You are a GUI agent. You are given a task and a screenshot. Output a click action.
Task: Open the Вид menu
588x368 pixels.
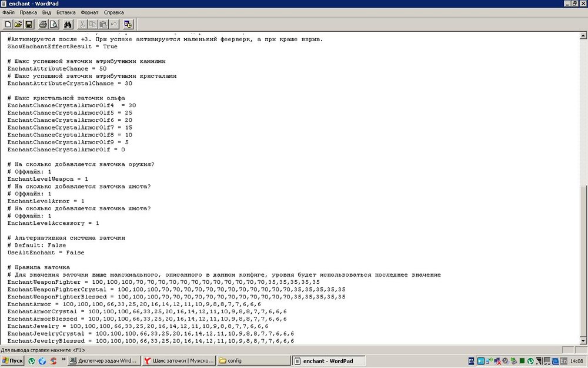(x=46, y=12)
